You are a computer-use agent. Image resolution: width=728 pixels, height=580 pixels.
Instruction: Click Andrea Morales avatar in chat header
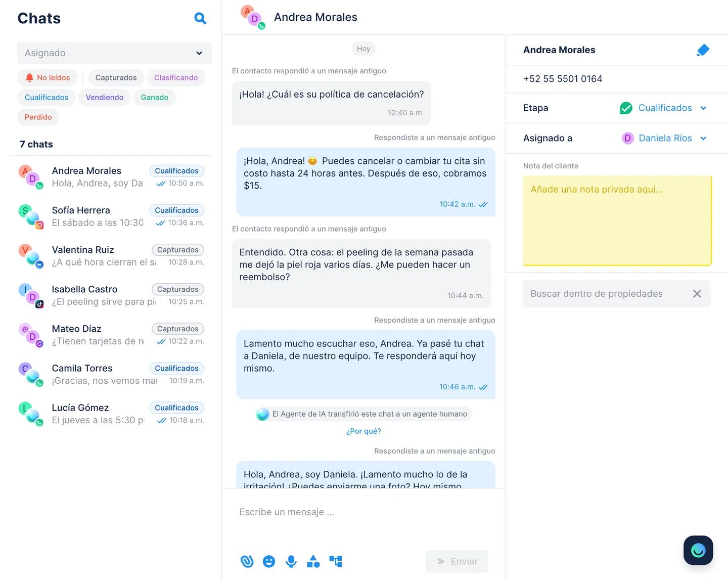[253, 17]
